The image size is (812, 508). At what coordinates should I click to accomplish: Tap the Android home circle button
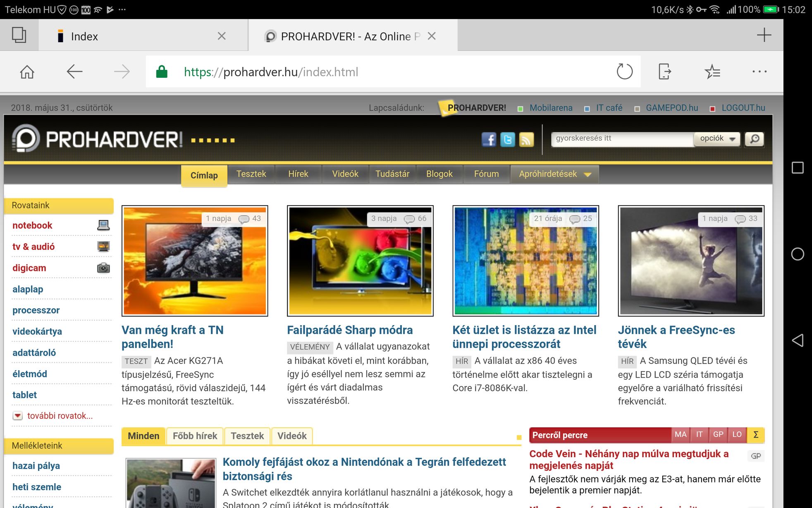798,254
